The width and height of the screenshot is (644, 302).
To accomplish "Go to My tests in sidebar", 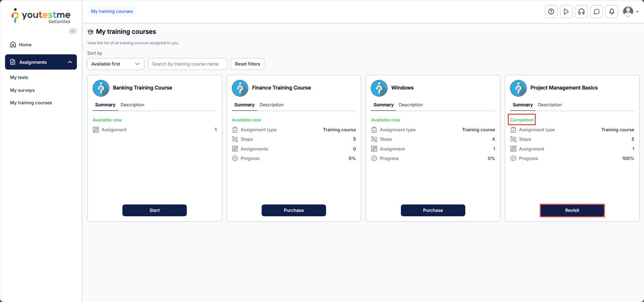I will click(19, 77).
